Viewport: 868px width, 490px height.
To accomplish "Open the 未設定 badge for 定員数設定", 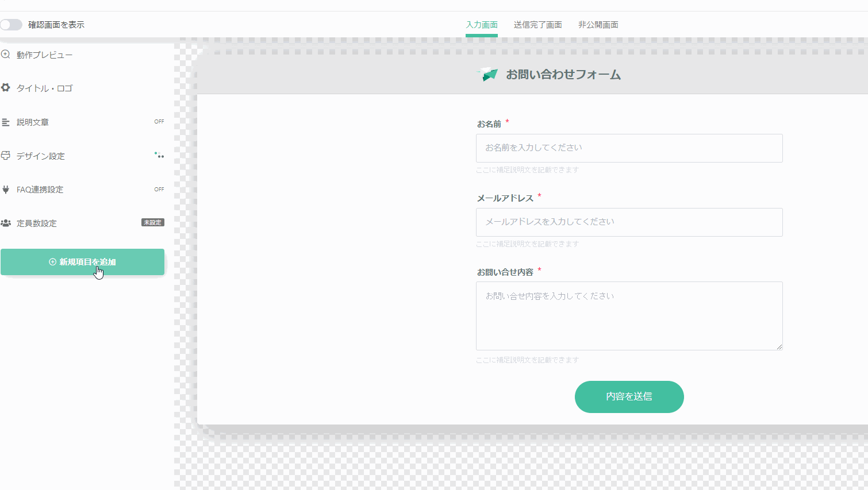I will [x=153, y=222].
